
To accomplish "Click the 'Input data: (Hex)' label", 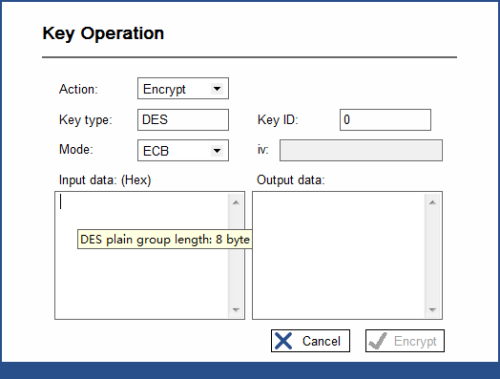I will pos(105,180).
